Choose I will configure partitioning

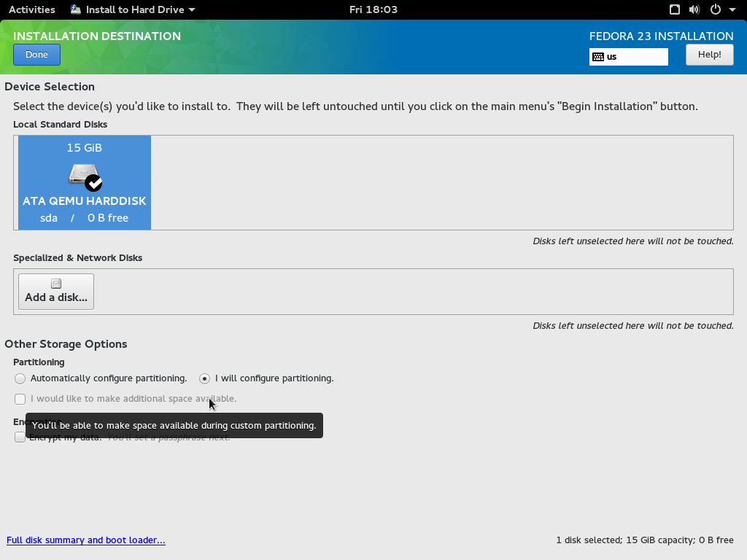[x=267, y=378]
